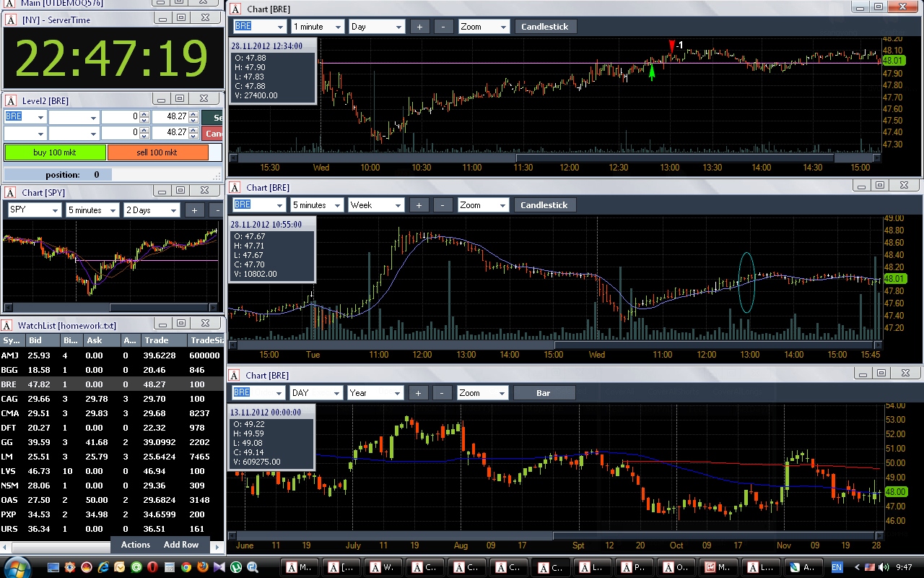Zoom out with minus button on 5 minutes BRE chart
Image resolution: width=924 pixels, height=578 pixels.
[x=444, y=205]
